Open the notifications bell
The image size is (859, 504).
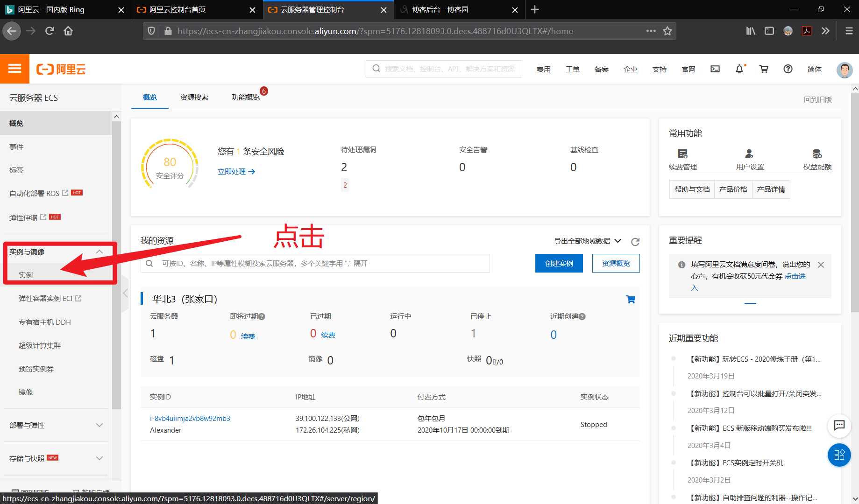pos(739,69)
